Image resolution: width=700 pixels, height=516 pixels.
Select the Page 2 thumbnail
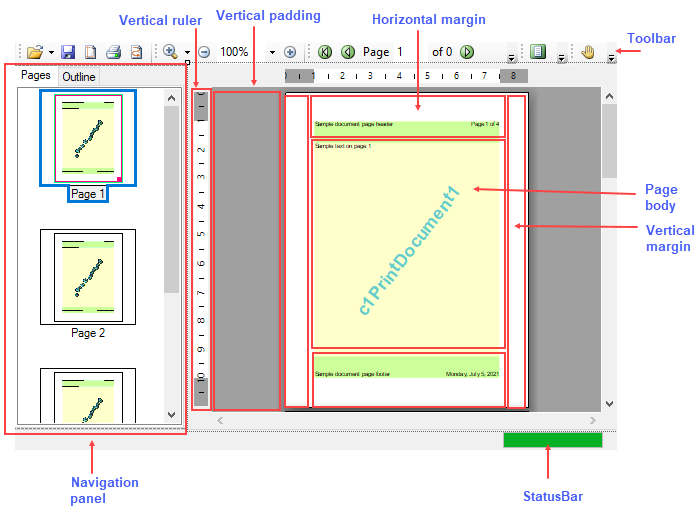[88, 277]
